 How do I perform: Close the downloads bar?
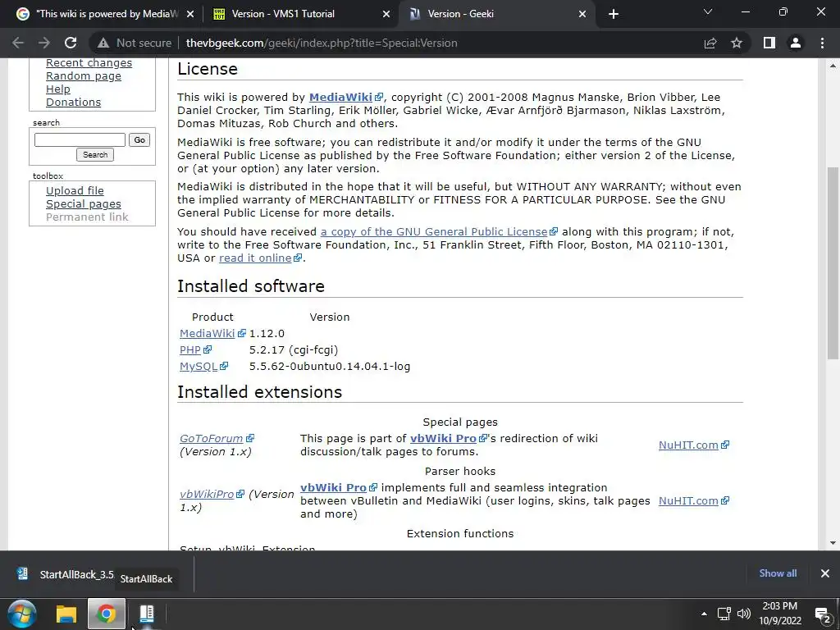(x=825, y=573)
